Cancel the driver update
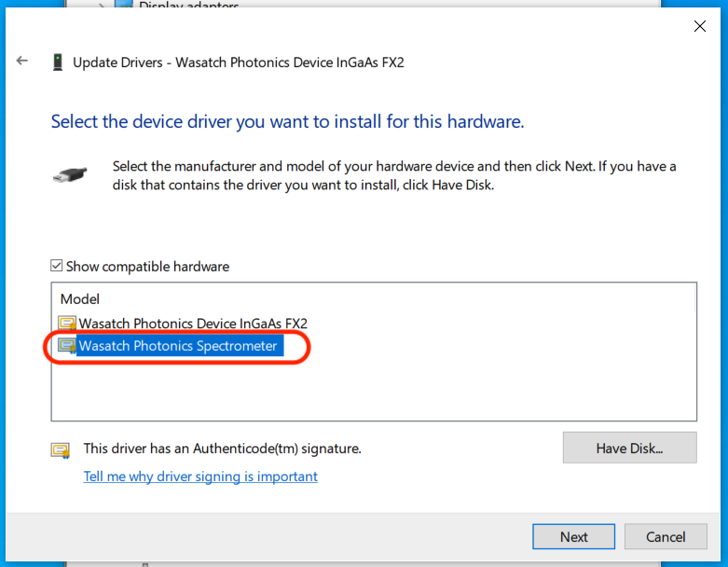The width and height of the screenshot is (728, 567). click(x=666, y=536)
